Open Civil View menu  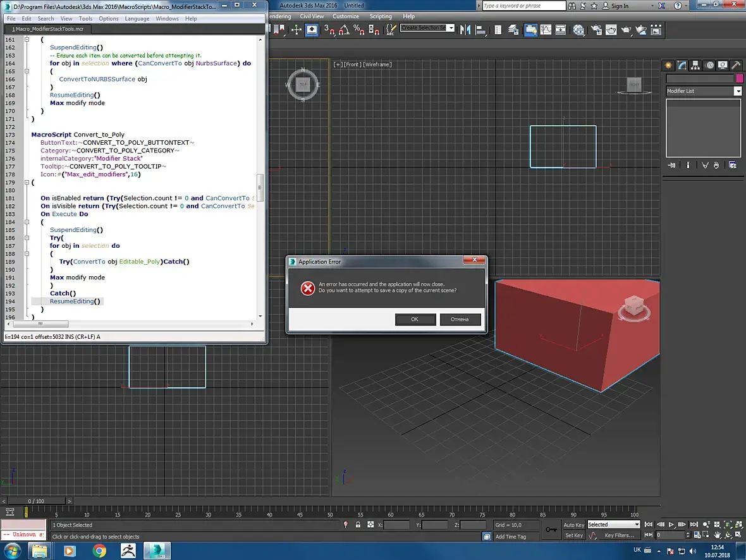(x=312, y=16)
